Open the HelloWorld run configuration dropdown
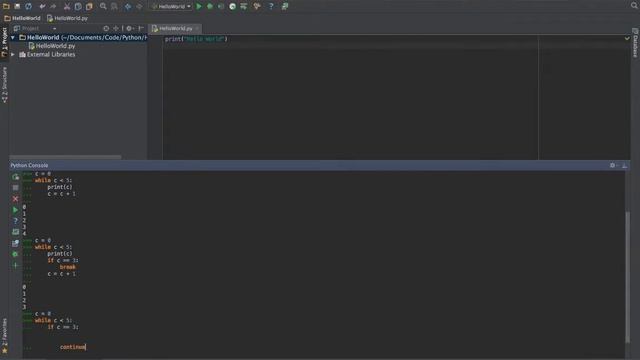The width and height of the screenshot is (640, 360). pyautogui.click(x=171, y=7)
